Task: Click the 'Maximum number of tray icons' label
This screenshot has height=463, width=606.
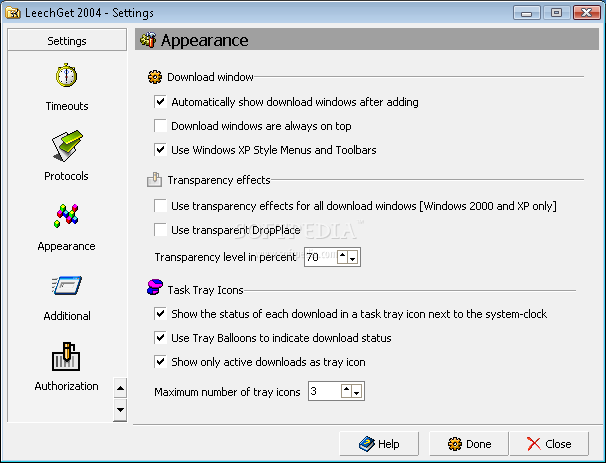Action: 227,392
